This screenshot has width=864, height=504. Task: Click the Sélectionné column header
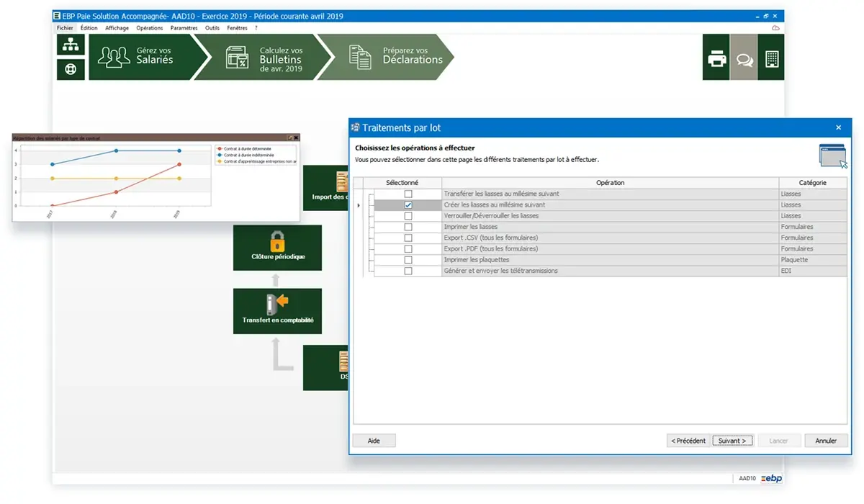pyautogui.click(x=402, y=183)
